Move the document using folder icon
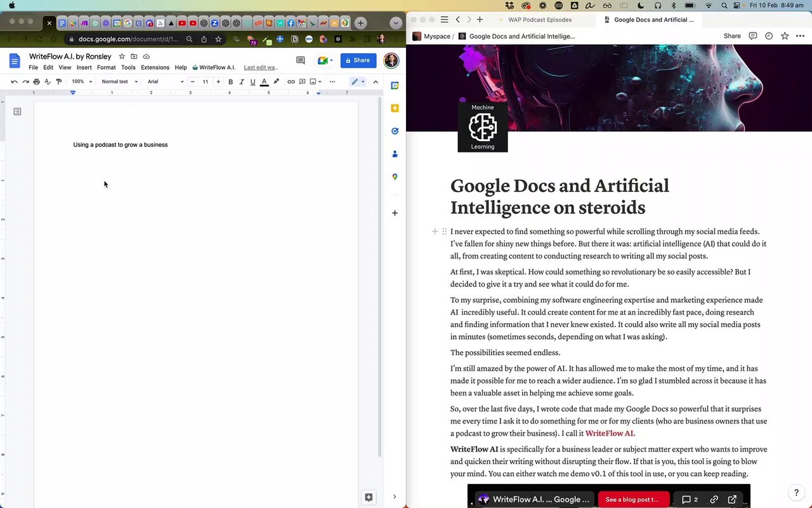This screenshot has width=812, height=508. (x=134, y=57)
